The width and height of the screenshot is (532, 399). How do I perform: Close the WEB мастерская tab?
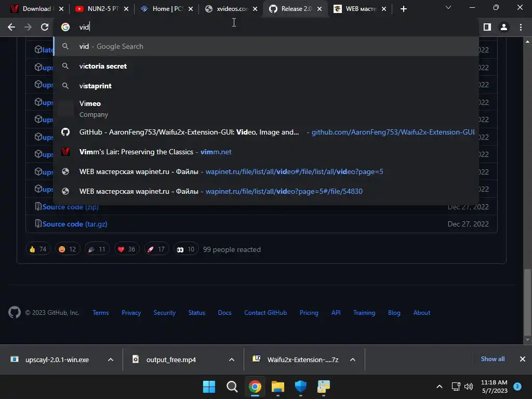click(384, 9)
